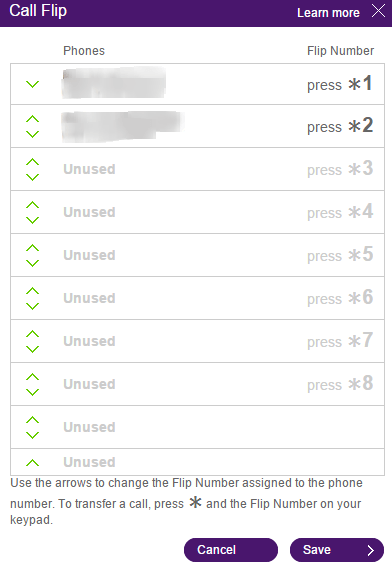The image size is (392, 582).
Task: Click the down arrow on the *8 row
Action: [33, 392]
